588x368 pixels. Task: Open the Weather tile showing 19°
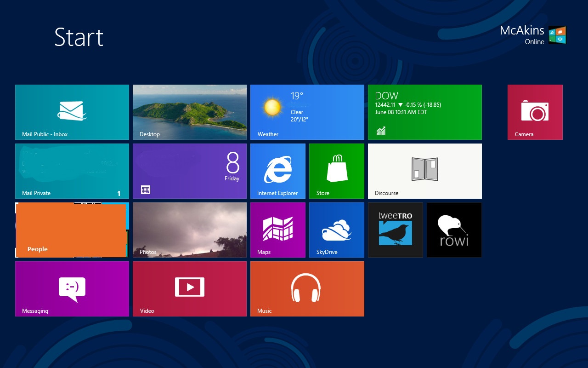point(307,112)
